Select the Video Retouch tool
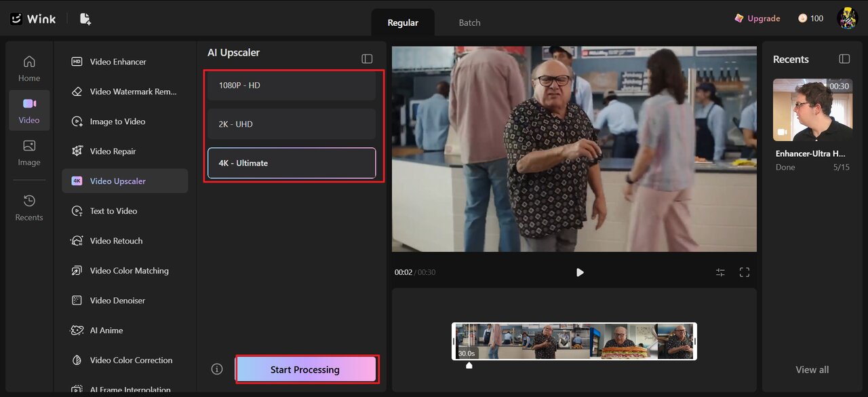This screenshot has width=868, height=397. click(x=125, y=241)
